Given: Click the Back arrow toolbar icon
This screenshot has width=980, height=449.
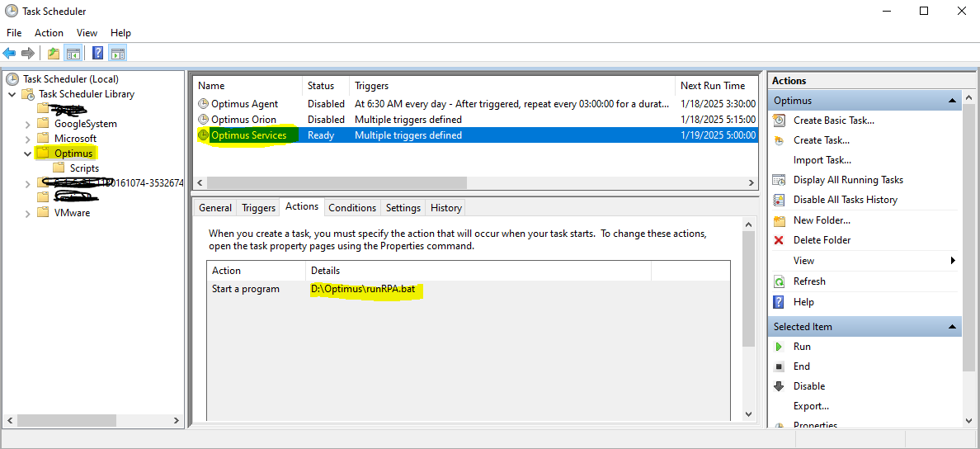Looking at the screenshot, I should 9,54.
